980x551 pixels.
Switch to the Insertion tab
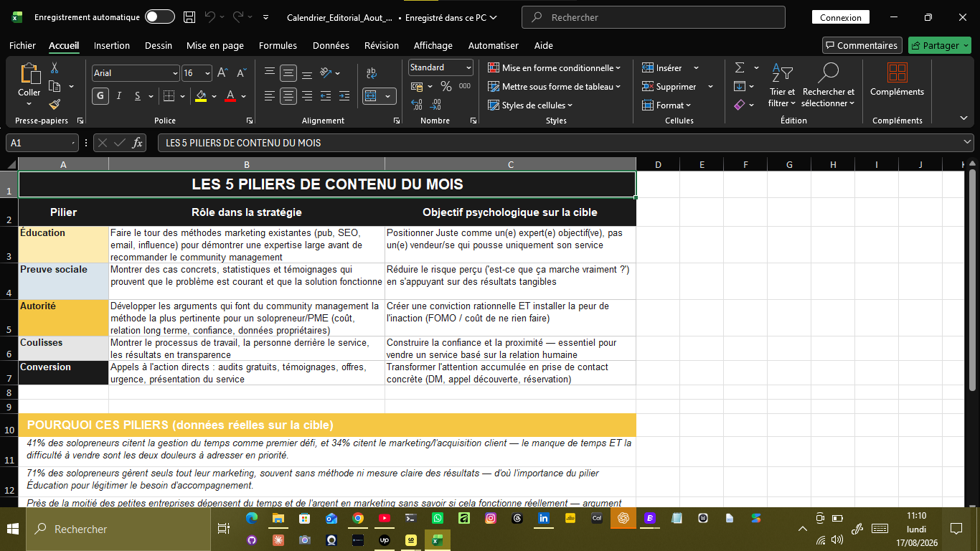112,45
